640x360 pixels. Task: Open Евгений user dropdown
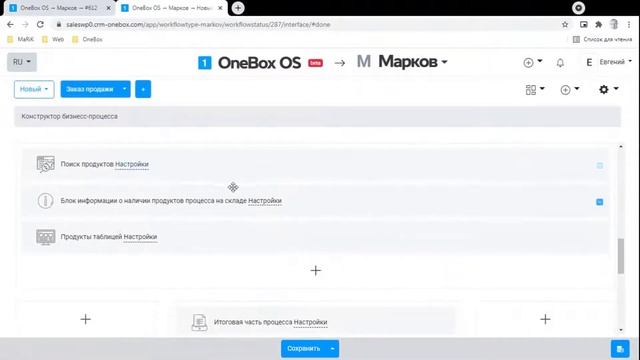pyautogui.click(x=616, y=62)
